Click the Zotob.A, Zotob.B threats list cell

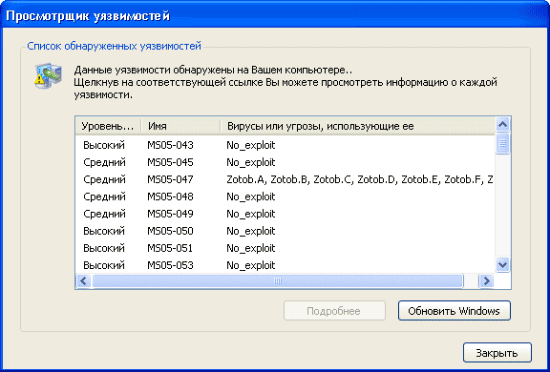pyautogui.click(x=360, y=180)
